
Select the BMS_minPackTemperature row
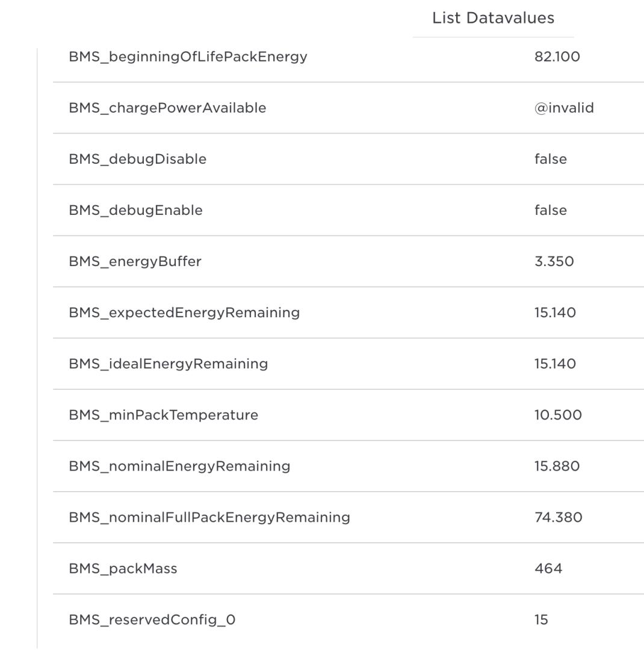coord(163,415)
